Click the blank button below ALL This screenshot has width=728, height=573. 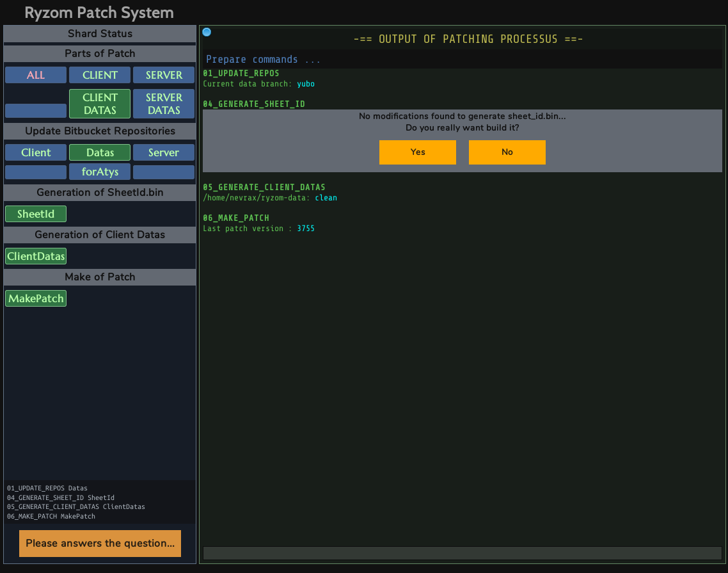click(x=36, y=111)
